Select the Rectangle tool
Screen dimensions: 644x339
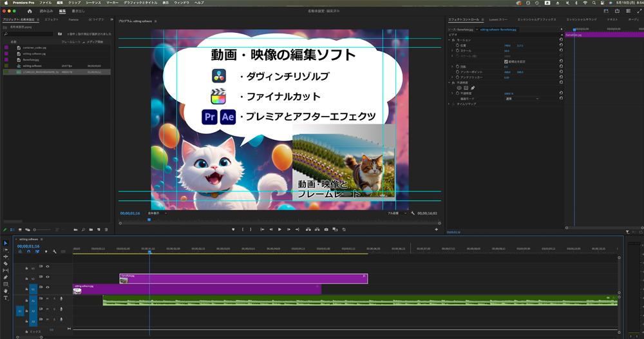click(5, 284)
